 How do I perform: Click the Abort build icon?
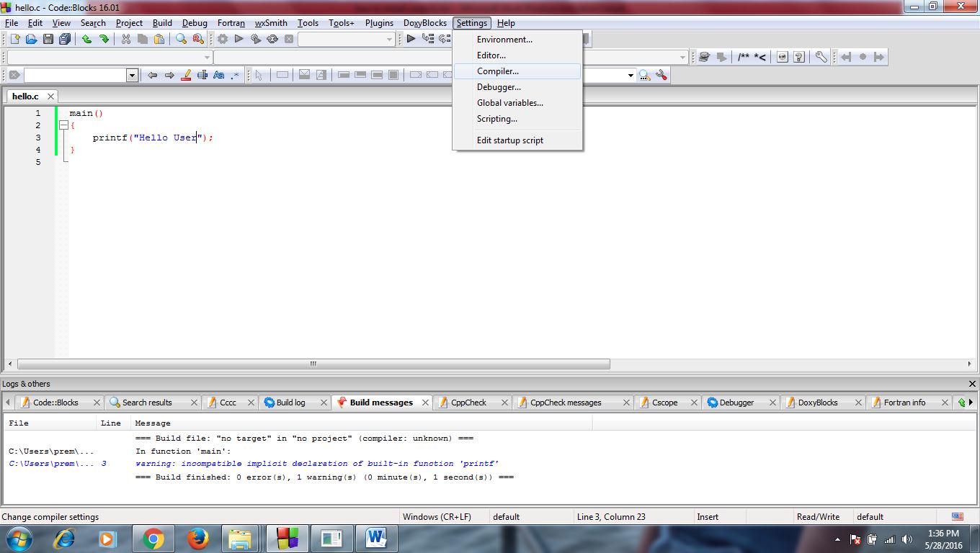(289, 39)
